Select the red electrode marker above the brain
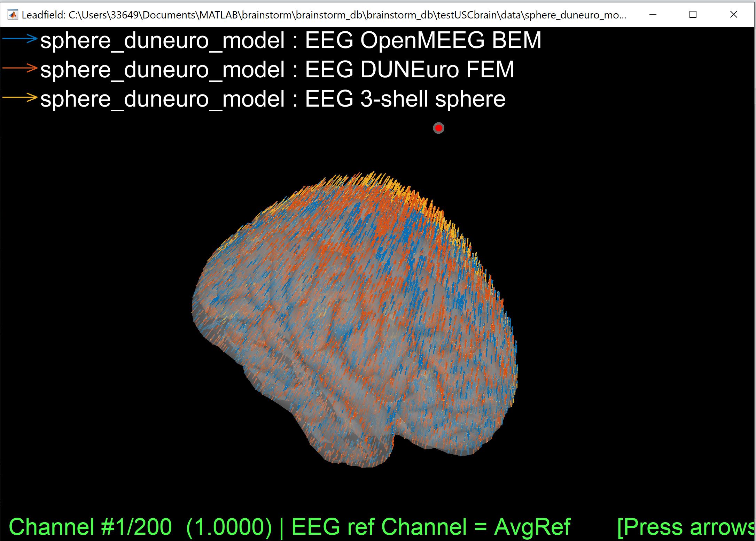 point(438,128)
